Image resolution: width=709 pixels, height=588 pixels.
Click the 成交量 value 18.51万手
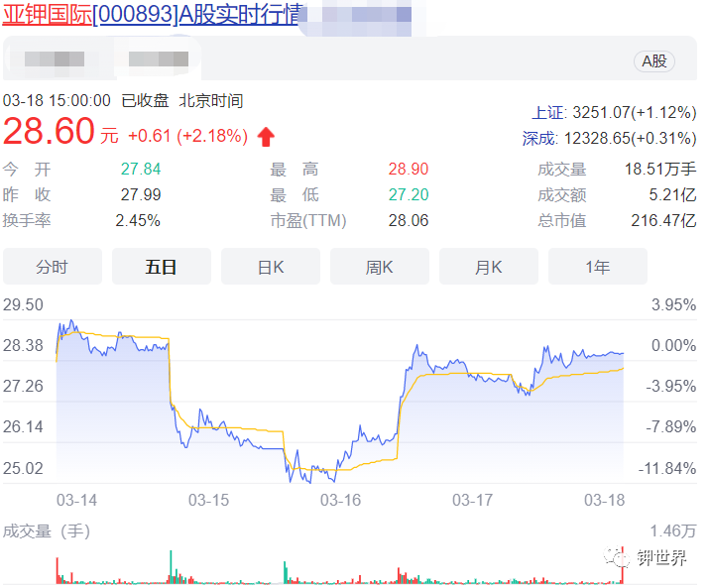tap(660, 170)
